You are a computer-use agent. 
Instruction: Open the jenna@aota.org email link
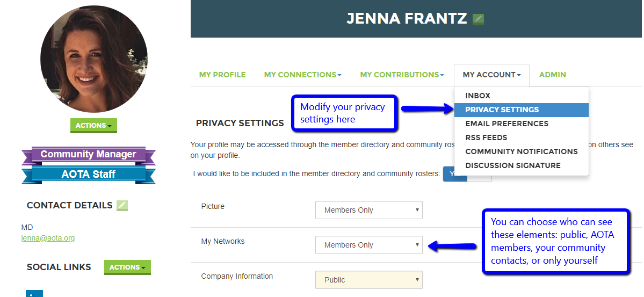coord(48,238)
